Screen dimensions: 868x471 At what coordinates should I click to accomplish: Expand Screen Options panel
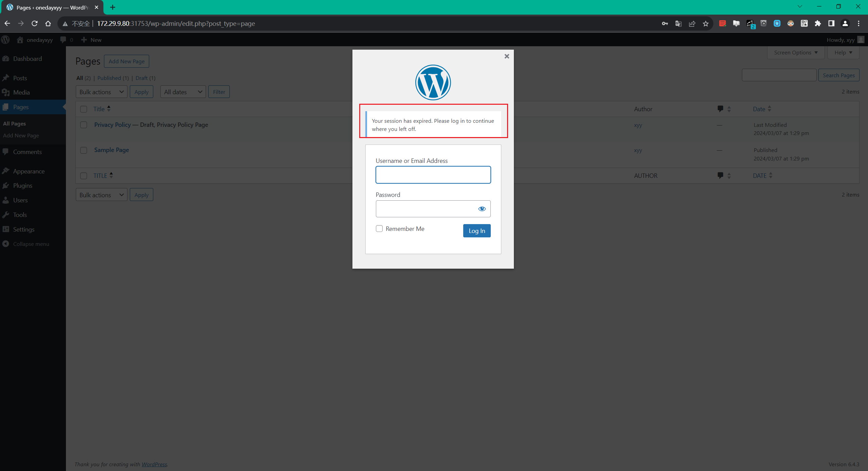tap(796, 52)
